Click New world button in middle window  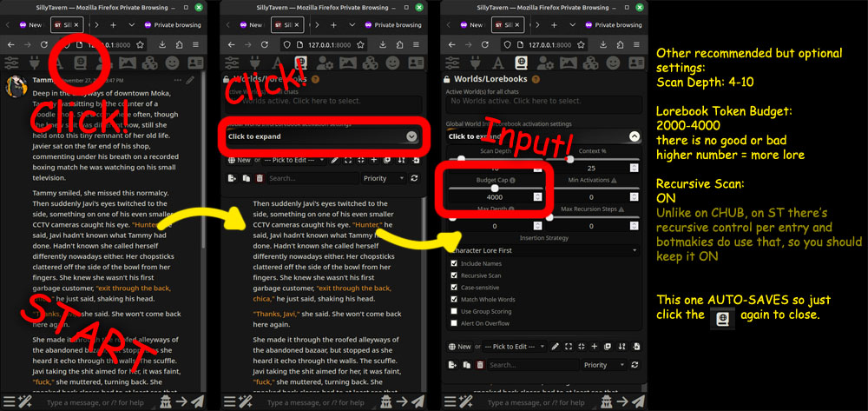pyautogui.click(x=240, y=160)
